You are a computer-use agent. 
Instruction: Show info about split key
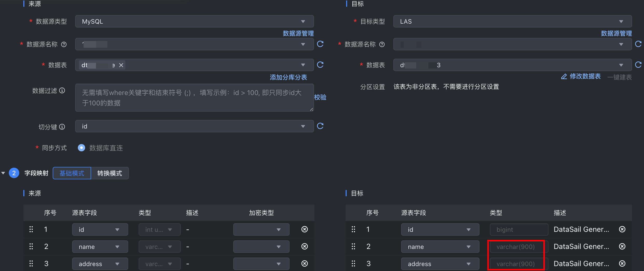[62, 127]
